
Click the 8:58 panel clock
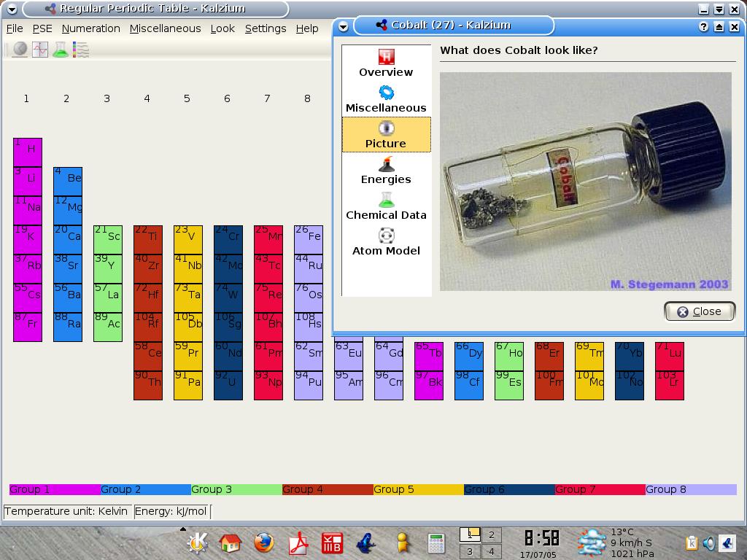tap(541, 538)
